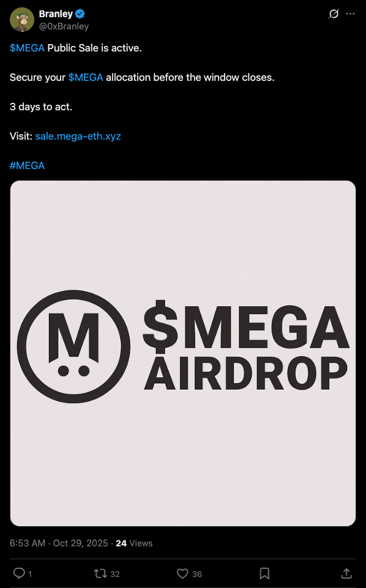This screenshot has height=588, width=366.
Task: Click the Branley display name
Action: 56,14
